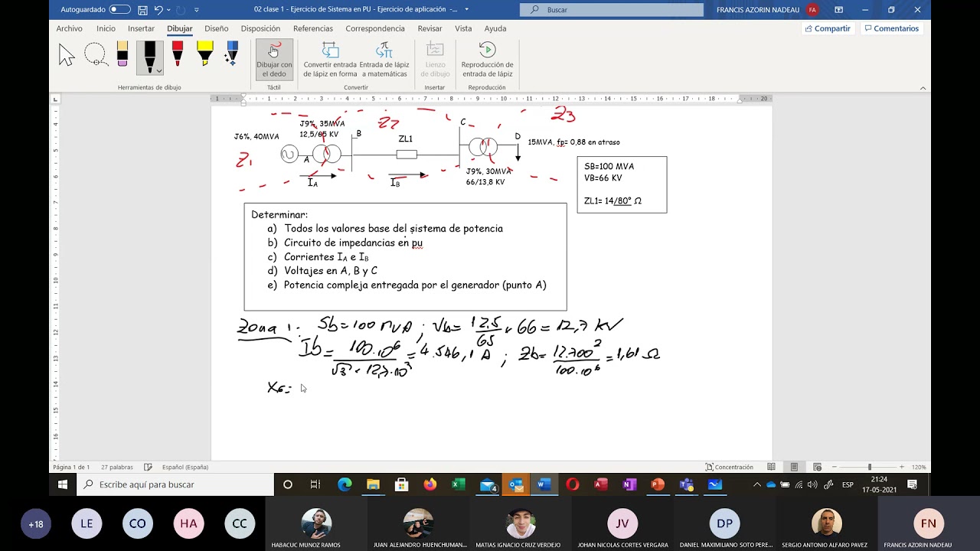Click Convertir entrada de lápiz en forma
The height and width of the screenshot is (551, 980).
point(330,60)
